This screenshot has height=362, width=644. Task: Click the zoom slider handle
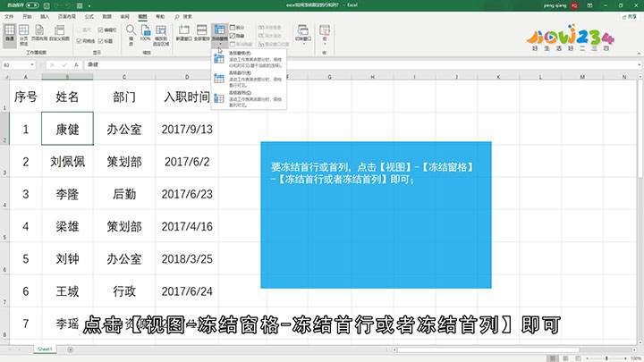click(606, 358)
